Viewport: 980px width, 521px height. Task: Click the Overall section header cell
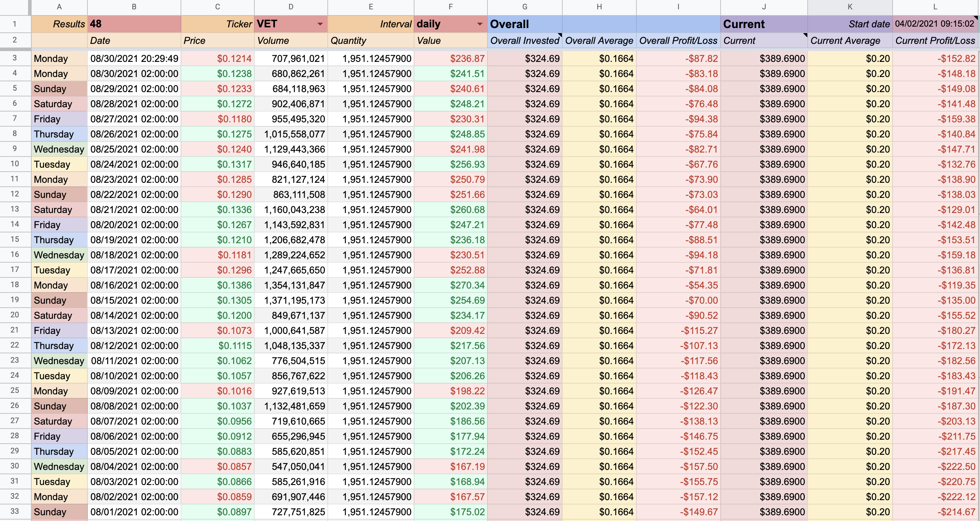click(x=524, y=24)
